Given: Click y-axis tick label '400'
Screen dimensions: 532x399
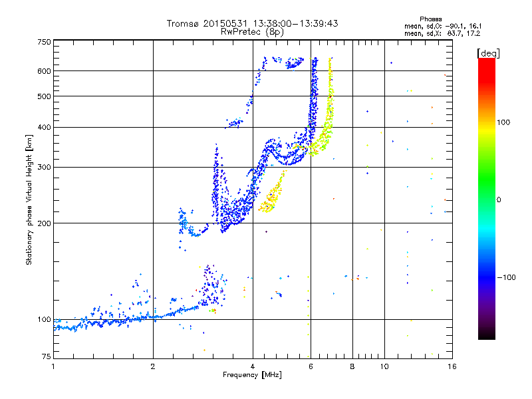Looking at the screenshot, I should coord(44,128).
